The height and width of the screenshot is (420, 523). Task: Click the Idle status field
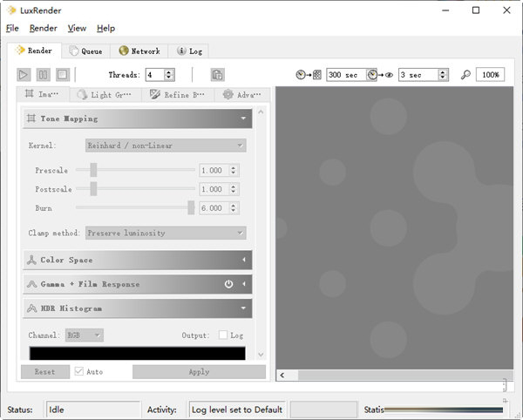93,410
